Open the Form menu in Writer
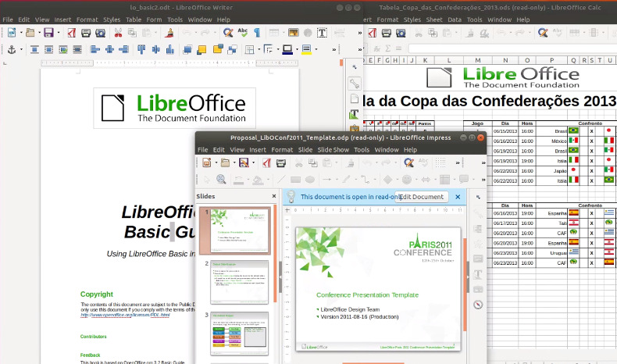This screenshot has width=617, height=364. tap(154, 20)
